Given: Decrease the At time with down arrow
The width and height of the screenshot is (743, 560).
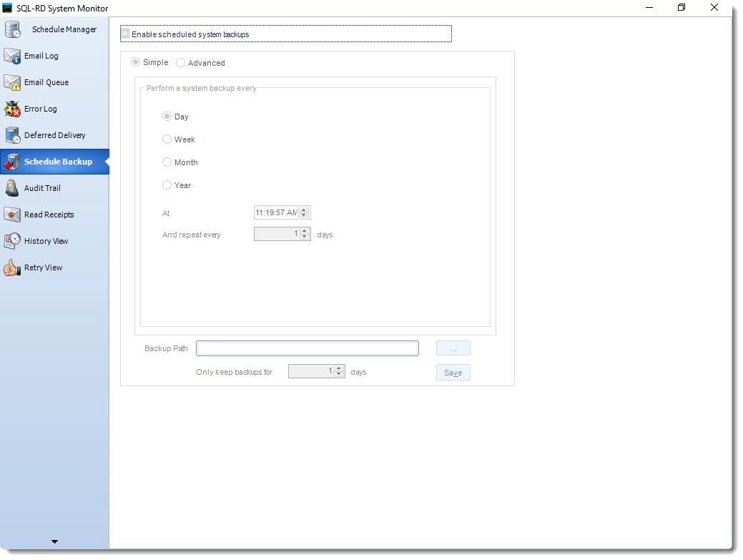Looking at the screenshot, I should coord(304,215).
